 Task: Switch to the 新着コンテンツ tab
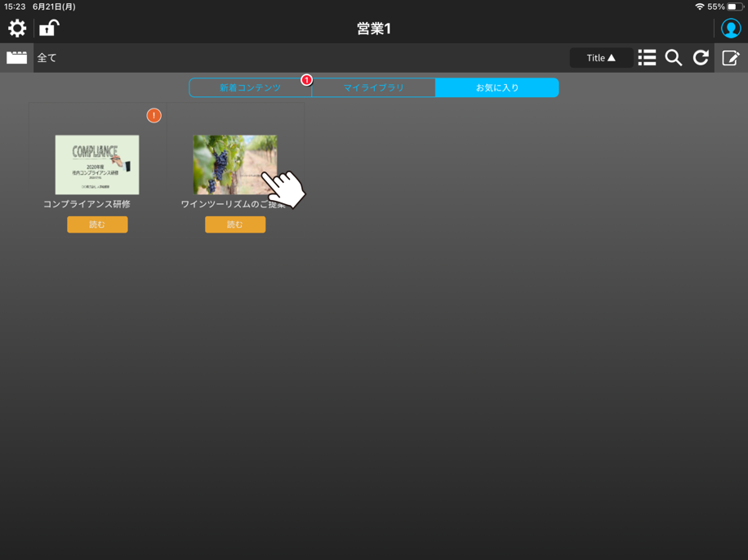[x=250, y=87]
